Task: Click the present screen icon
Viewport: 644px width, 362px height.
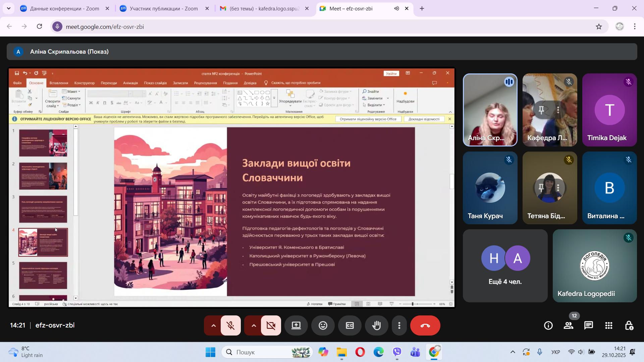Action: pyautogui.click(x=296, y=325)
